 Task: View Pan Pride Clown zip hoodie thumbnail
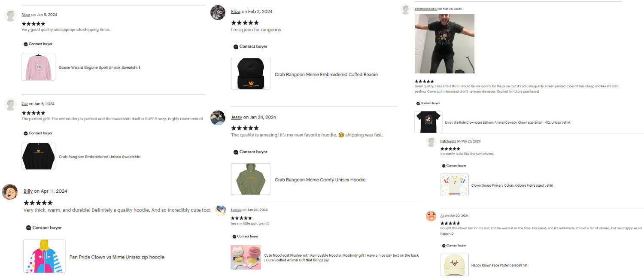click(44, 256)
